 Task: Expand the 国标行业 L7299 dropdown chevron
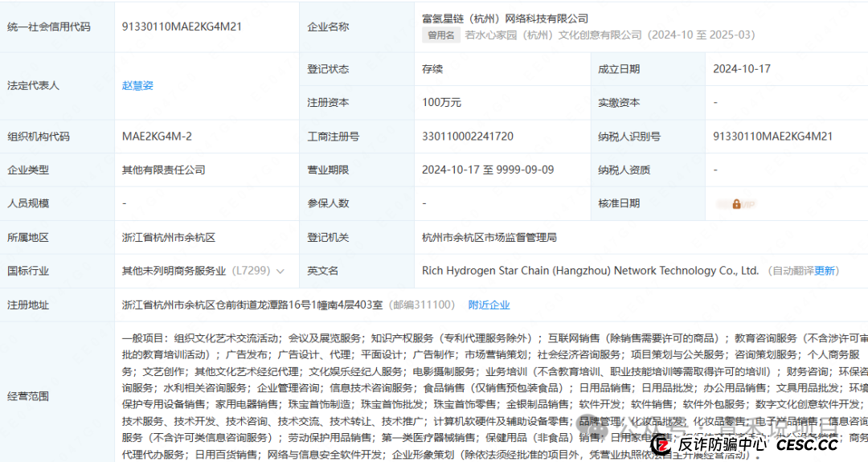pyautogui.click(x=280, y=272)
